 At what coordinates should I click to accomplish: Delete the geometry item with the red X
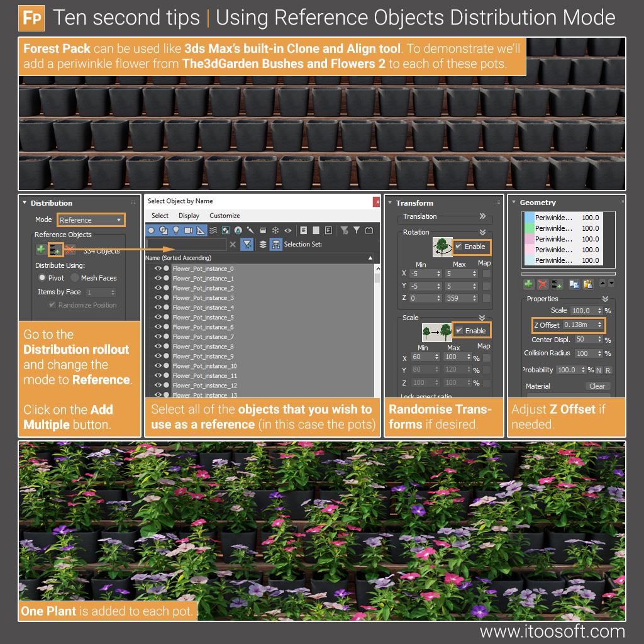542,284
